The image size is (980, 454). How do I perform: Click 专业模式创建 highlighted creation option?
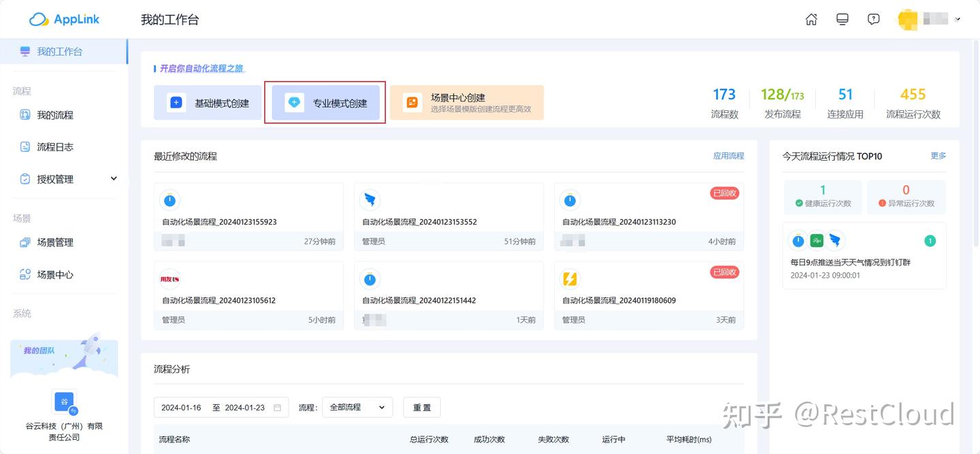[x=325, y=102]
